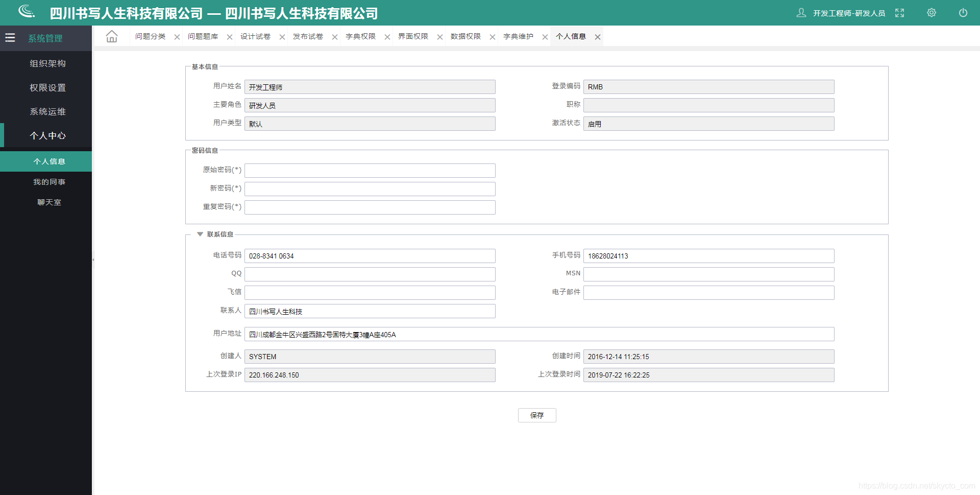Expand 组织架构 in the sidebar
This screenshot has height=495, width=980.
(x=47, y=63)
